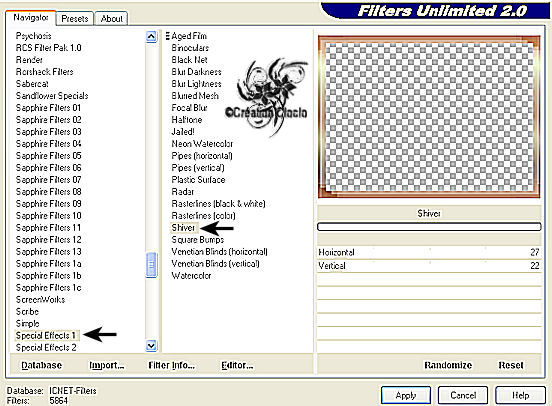This screenshot has width=552, height=406.
Task: Select Plastic Surface filter
Action: point(198,180)
